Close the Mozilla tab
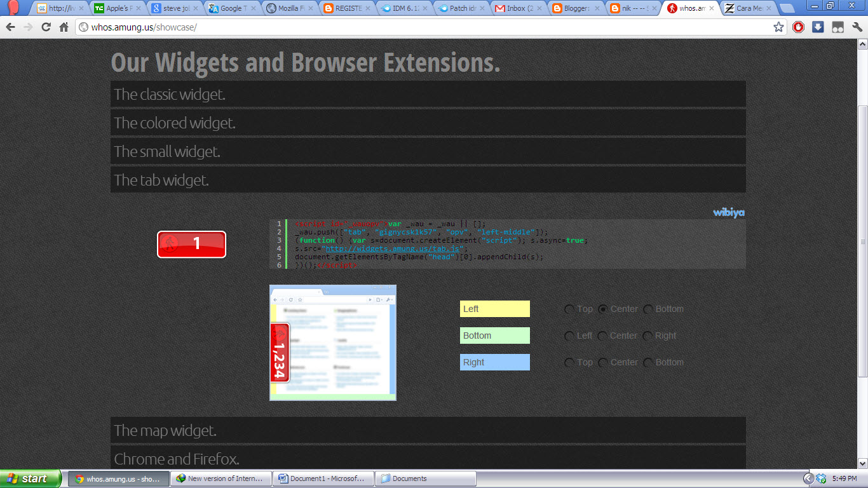 coord(311,8)
